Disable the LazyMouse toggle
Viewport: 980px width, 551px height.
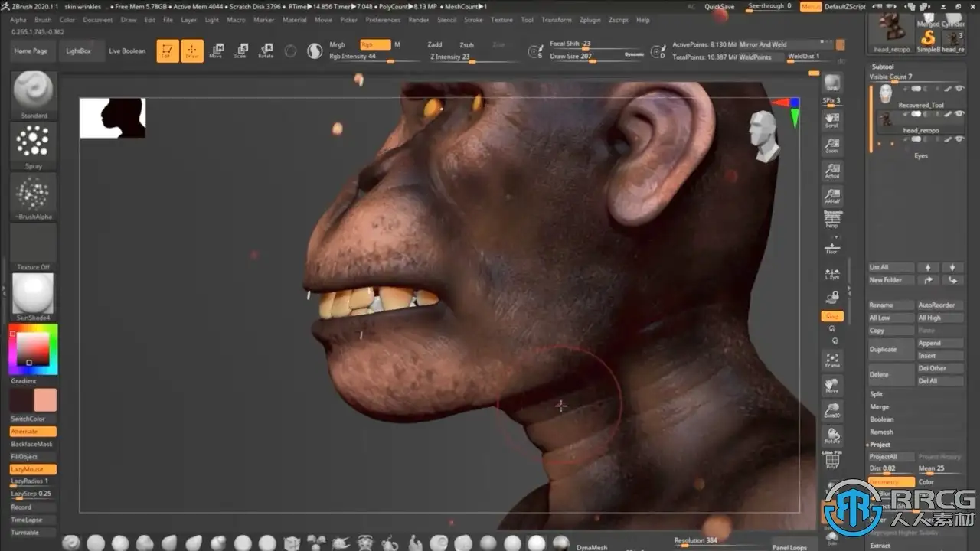pos(33,469)
